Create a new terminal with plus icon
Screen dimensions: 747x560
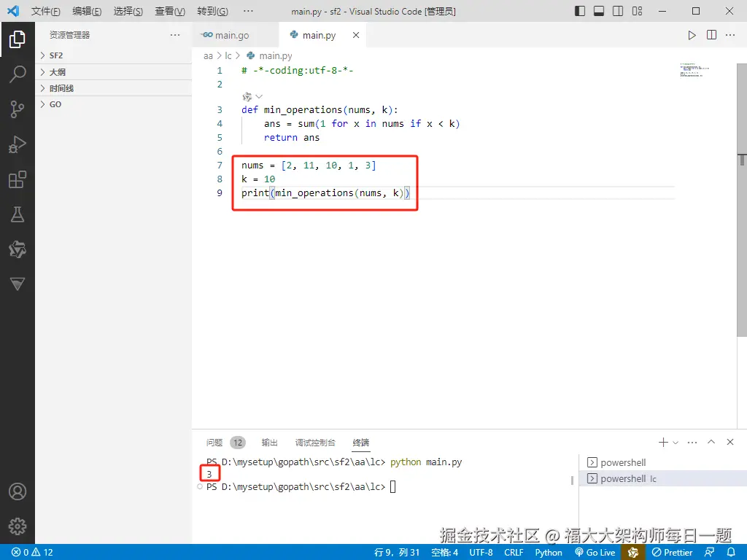click(x=663, y=443)
